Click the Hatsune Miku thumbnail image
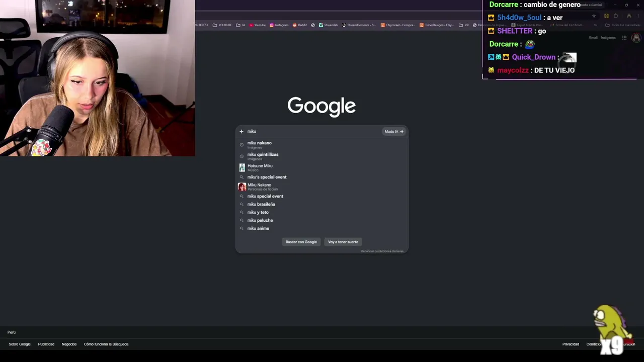This screenshot has width=644, height=362. click(x=242, y=167)
